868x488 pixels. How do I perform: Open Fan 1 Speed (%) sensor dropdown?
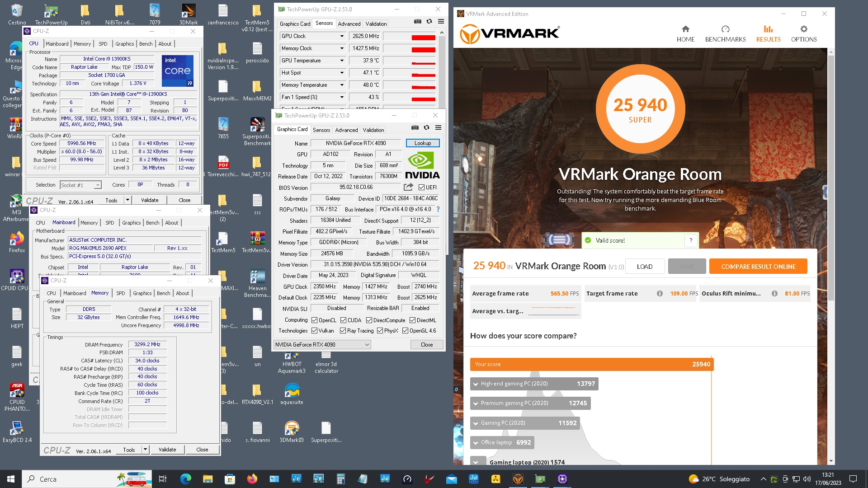342,97
